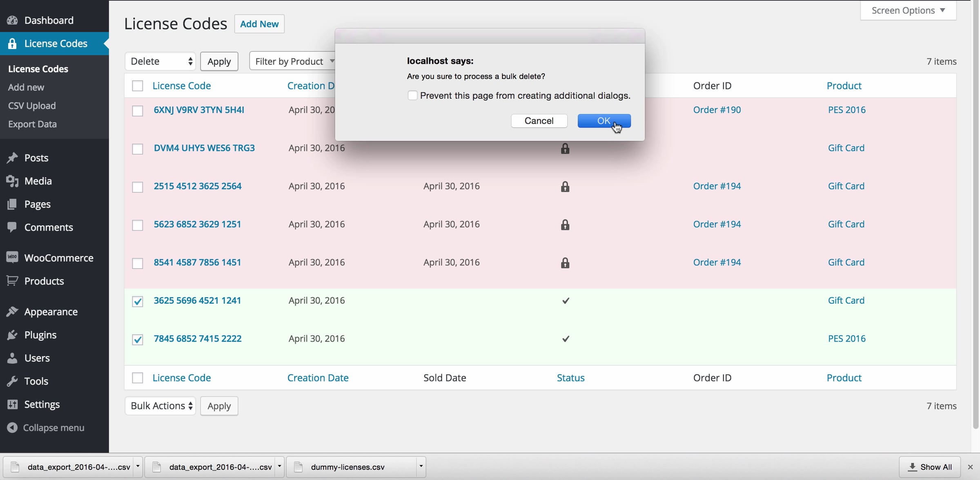Sort by Product column header
The image size is (980, 480).
(844, 86)
